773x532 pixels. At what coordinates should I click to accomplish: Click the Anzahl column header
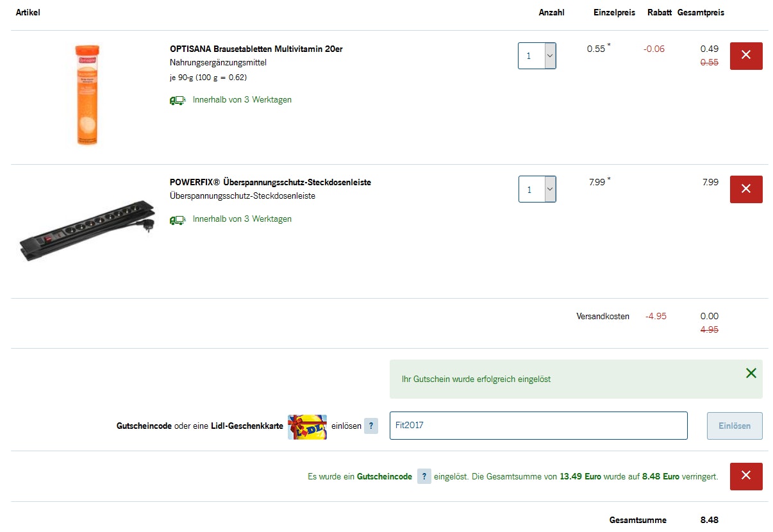click(x=551, y=13)
